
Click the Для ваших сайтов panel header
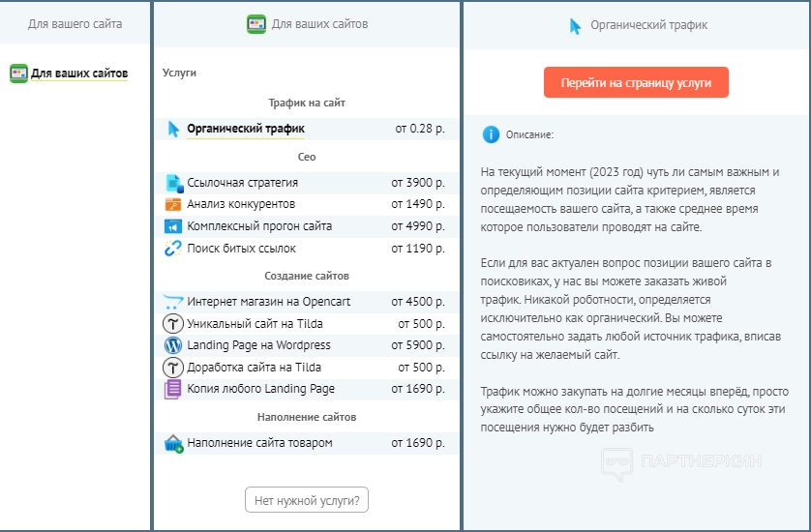(x=307, y=23)
